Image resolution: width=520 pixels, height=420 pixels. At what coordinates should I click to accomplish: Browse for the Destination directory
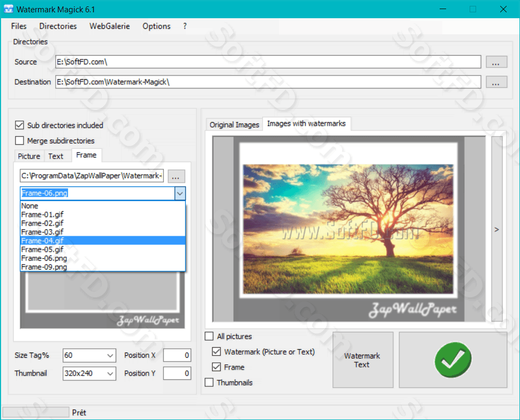tap(496, 82)
